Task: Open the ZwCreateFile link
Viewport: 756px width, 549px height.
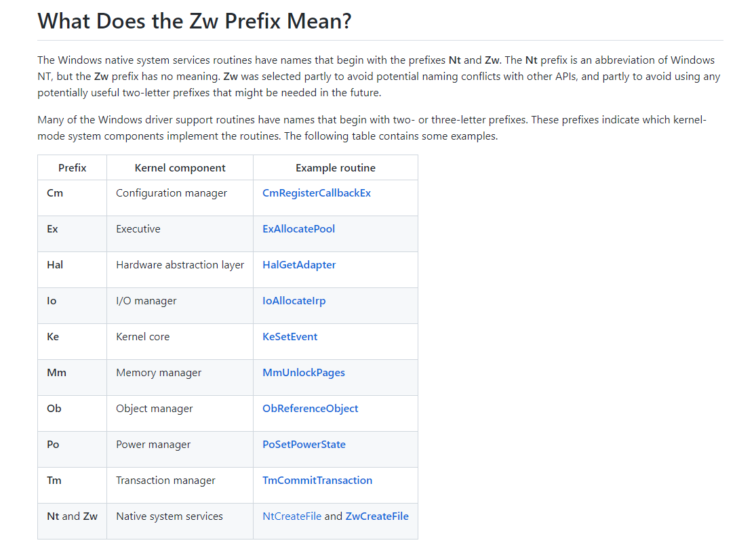Action: [376, 516]
